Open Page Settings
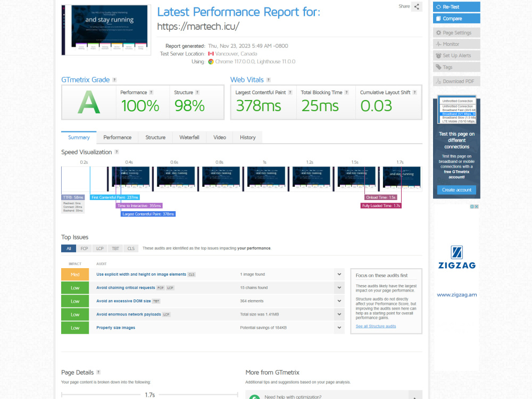Viewport: 532px width, 399px height. point(456,32)
